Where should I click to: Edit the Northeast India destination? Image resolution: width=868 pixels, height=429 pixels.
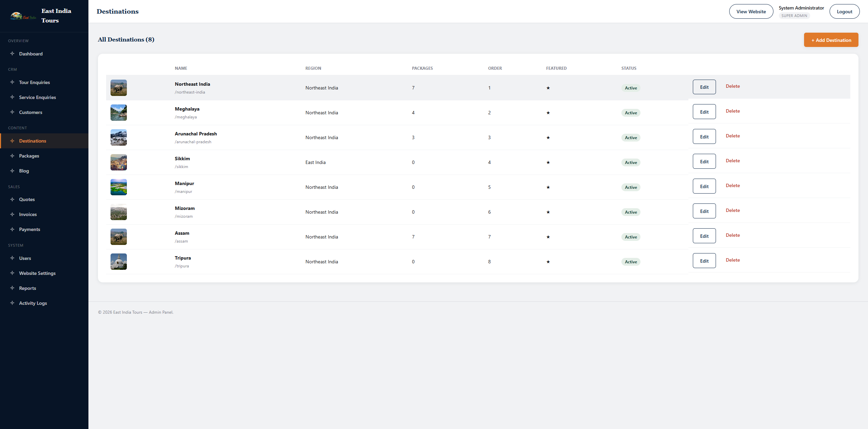coord(704,87)
